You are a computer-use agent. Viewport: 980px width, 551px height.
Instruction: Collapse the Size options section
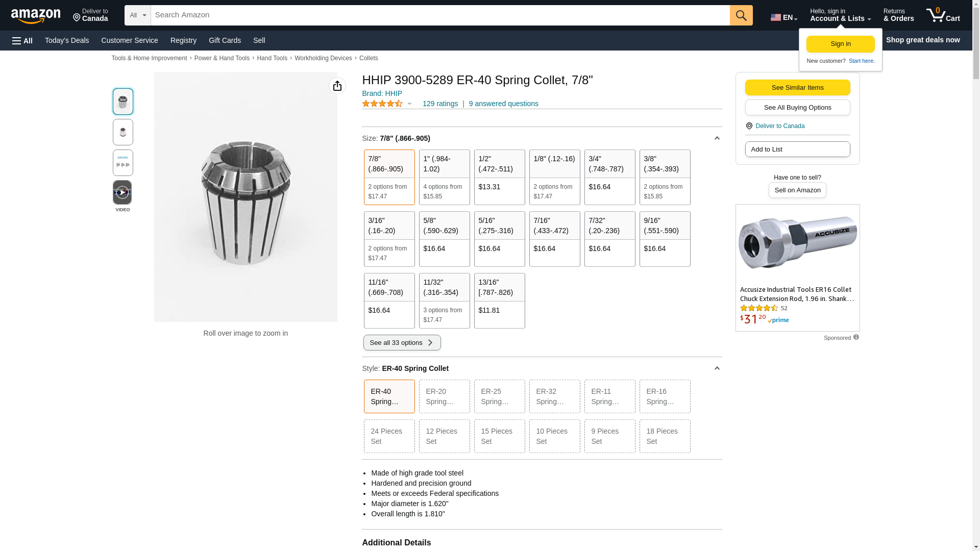coord(717,138)
